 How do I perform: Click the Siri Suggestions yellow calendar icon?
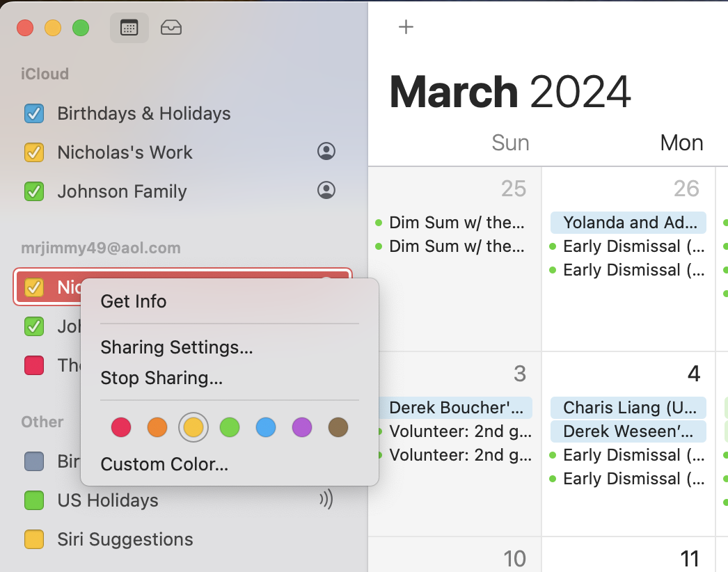click(34, 539)
